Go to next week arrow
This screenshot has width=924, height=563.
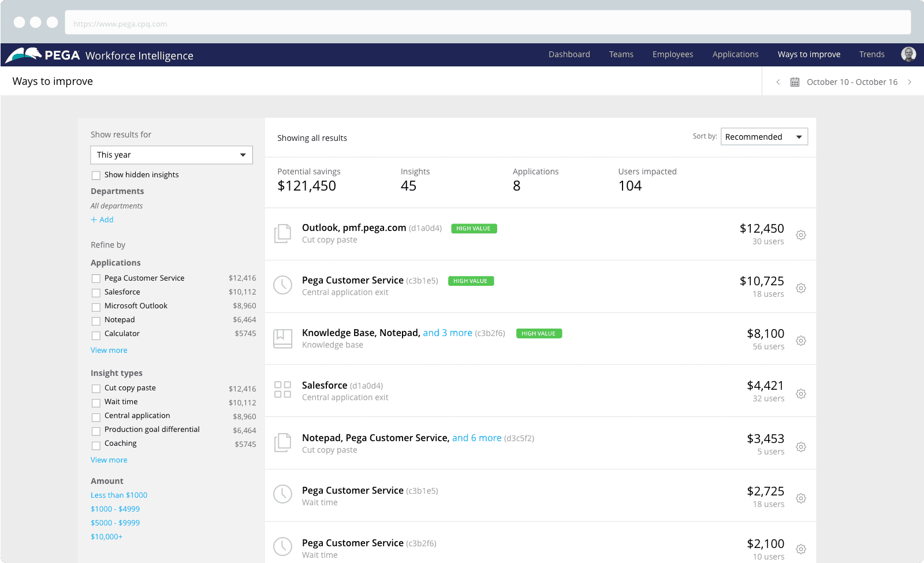click(910, 82)
